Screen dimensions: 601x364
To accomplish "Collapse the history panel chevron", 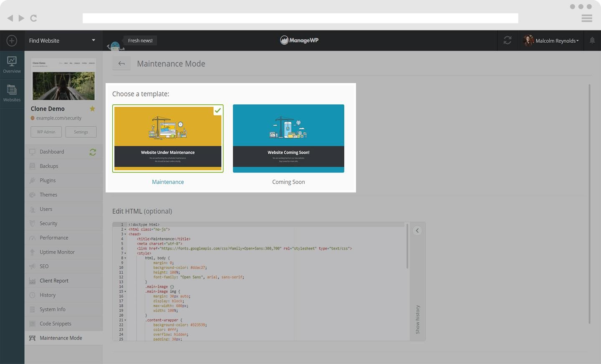I will point(417,230).
